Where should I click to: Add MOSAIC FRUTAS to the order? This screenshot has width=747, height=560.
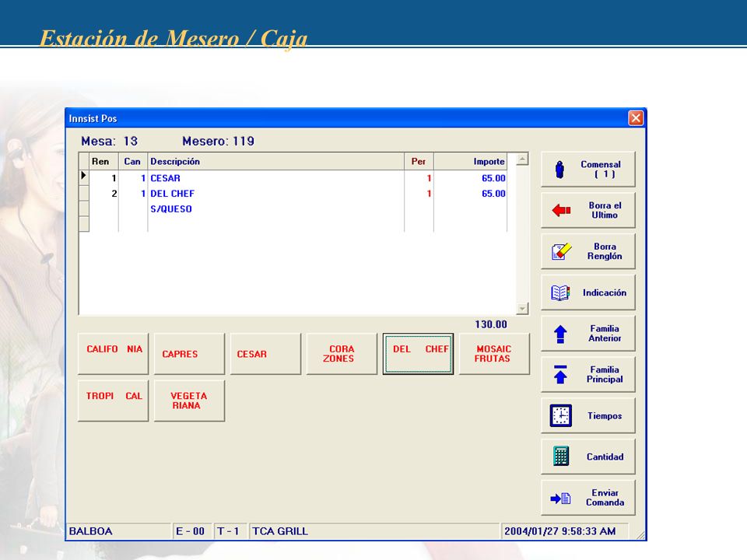point(494,354)
